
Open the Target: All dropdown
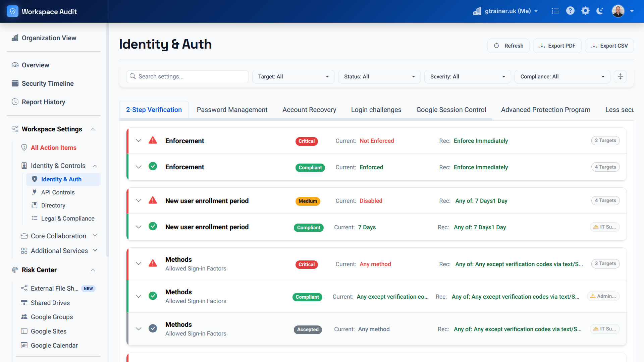coord(293,76)
